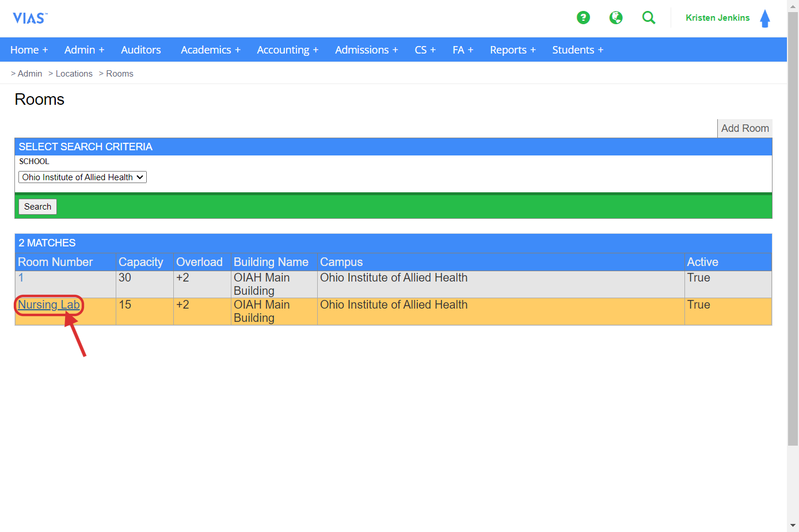The image size is (799, 532).
Task: Expand the Admin menu
Action: pos(84,50)
